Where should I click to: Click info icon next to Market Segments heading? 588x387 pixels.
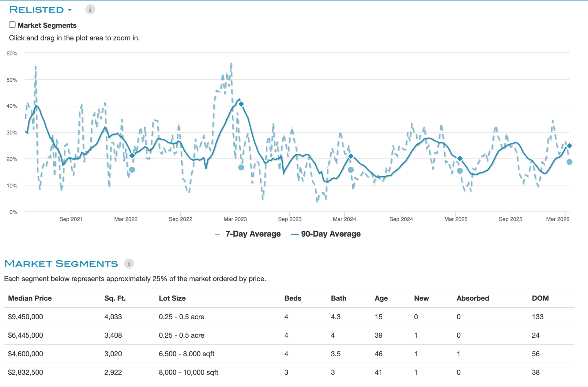pyautogui.click(x=129, y=264)
